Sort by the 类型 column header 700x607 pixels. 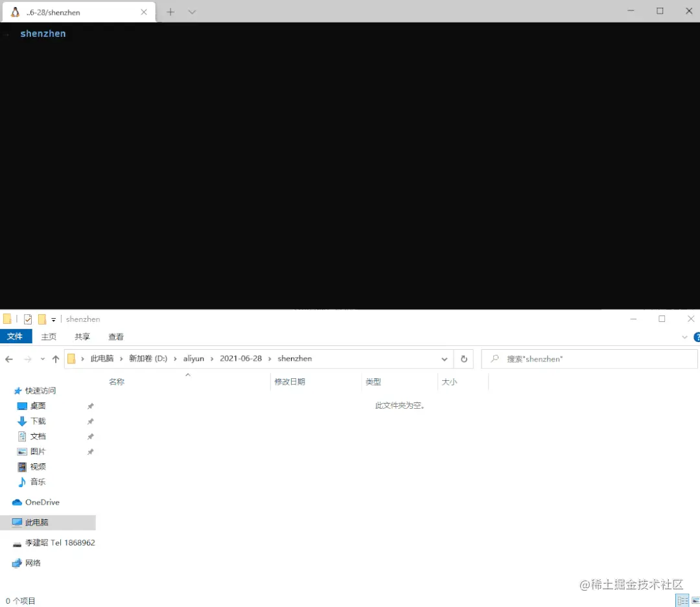[x=373, y=382]
